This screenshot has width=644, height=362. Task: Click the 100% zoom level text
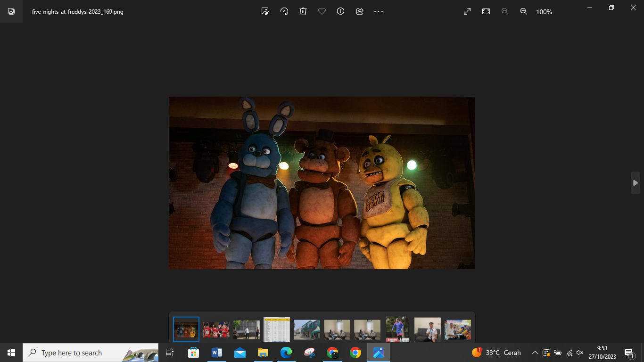point(544,12)
